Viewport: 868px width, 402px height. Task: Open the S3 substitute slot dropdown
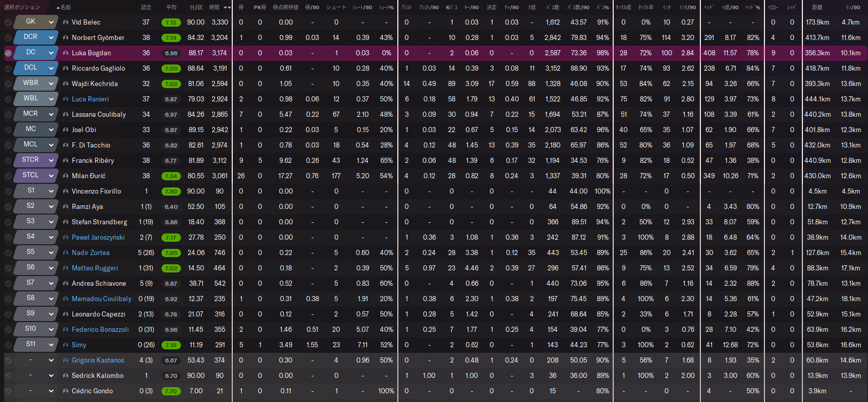click(51, 222)
